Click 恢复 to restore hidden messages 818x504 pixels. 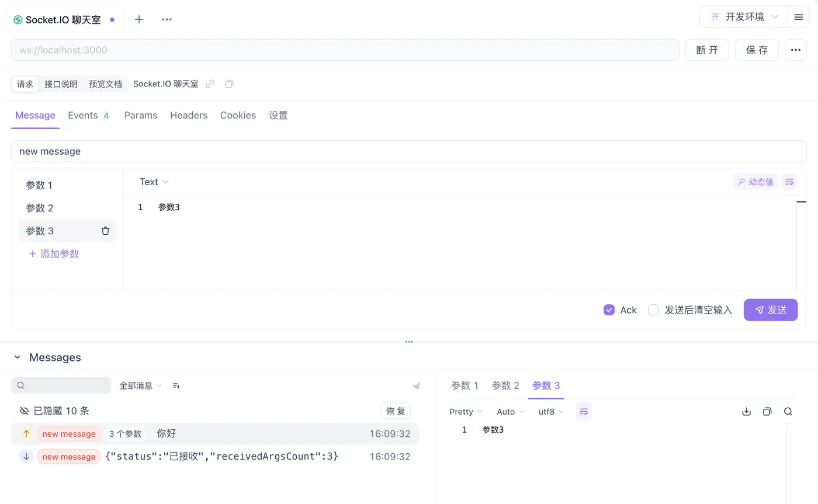click(x=396, y=411)
